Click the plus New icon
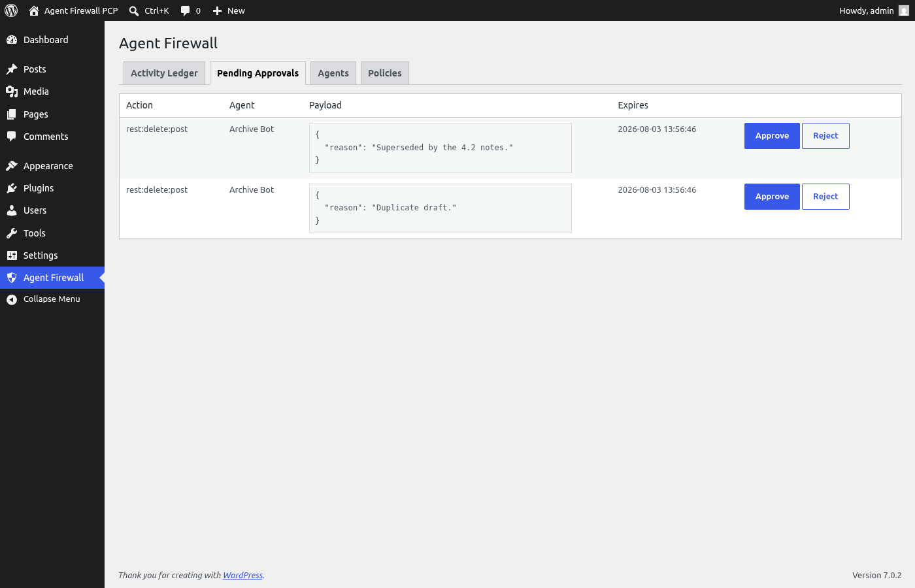 (218, 10)
